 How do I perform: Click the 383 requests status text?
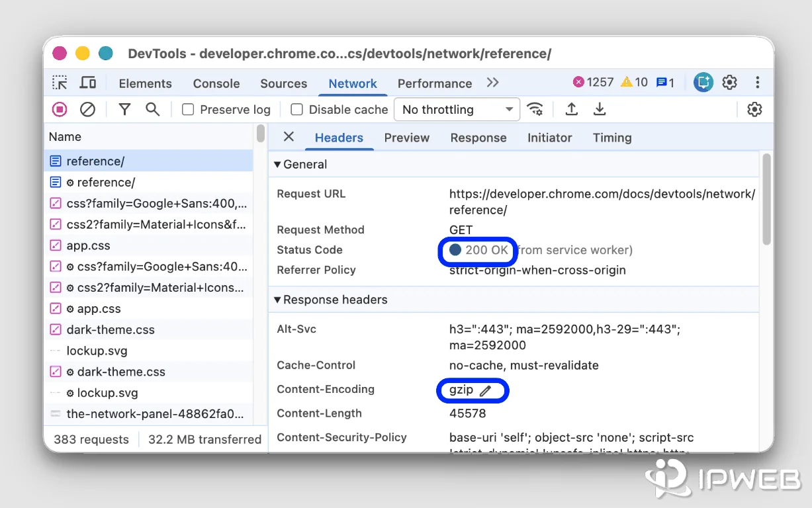coord(91,439)
